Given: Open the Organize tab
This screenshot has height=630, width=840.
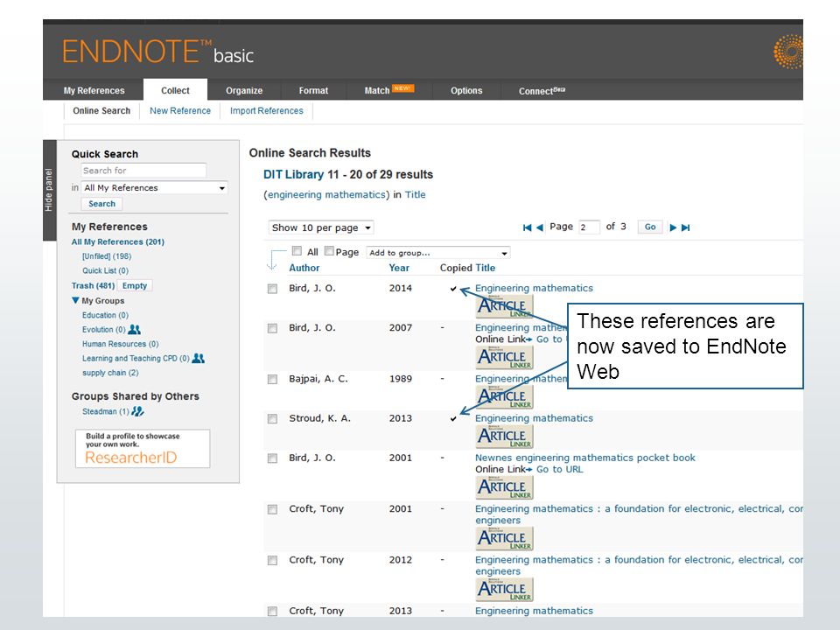Looking at the screenshot, I should tap(244, 90).
